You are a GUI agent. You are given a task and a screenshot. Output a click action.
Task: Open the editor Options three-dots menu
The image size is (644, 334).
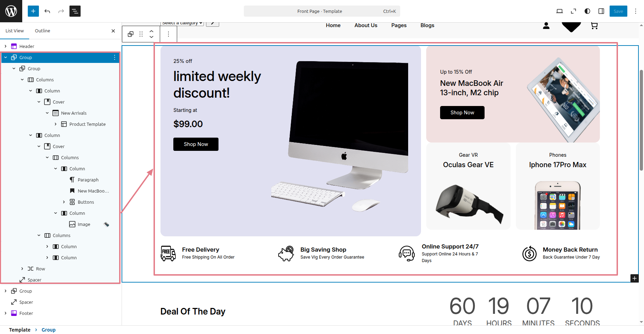pyautogui.click(x=636, y=11)
